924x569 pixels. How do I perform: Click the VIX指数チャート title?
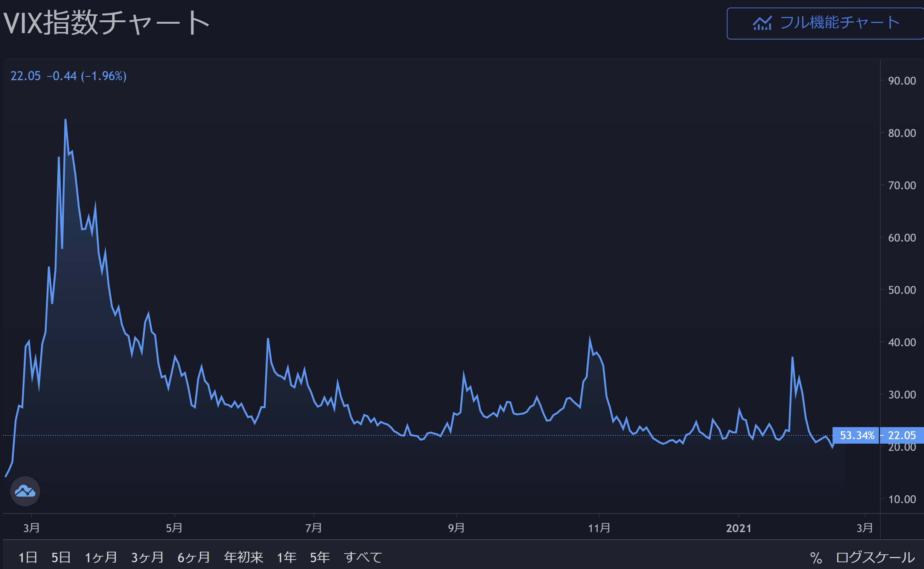click(106, 23)
